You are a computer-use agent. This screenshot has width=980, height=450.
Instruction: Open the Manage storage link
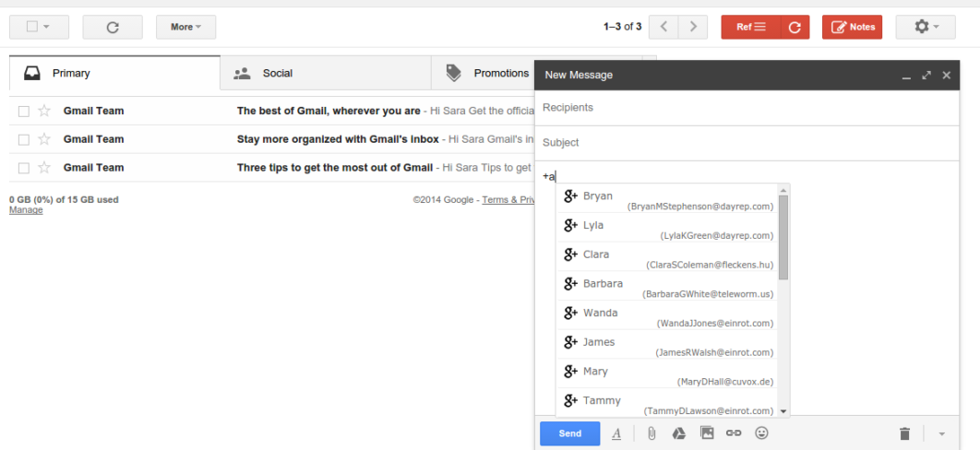tap(26, 210)
